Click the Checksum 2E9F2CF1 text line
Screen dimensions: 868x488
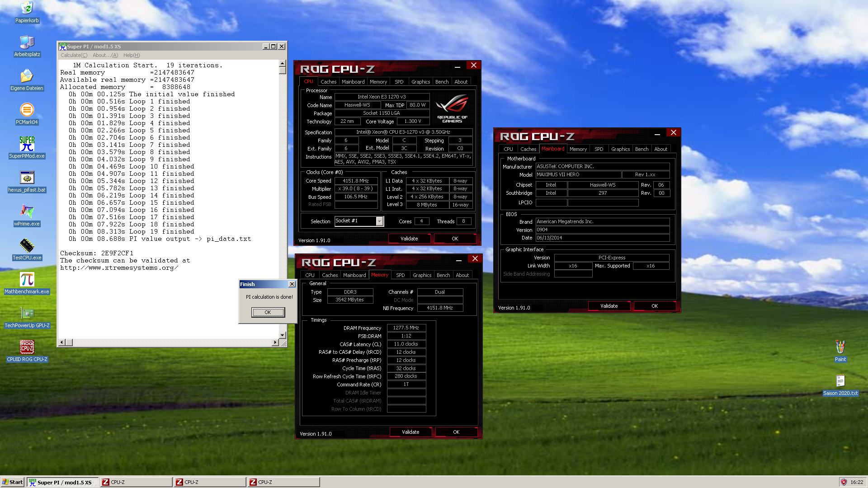point(97,253)
